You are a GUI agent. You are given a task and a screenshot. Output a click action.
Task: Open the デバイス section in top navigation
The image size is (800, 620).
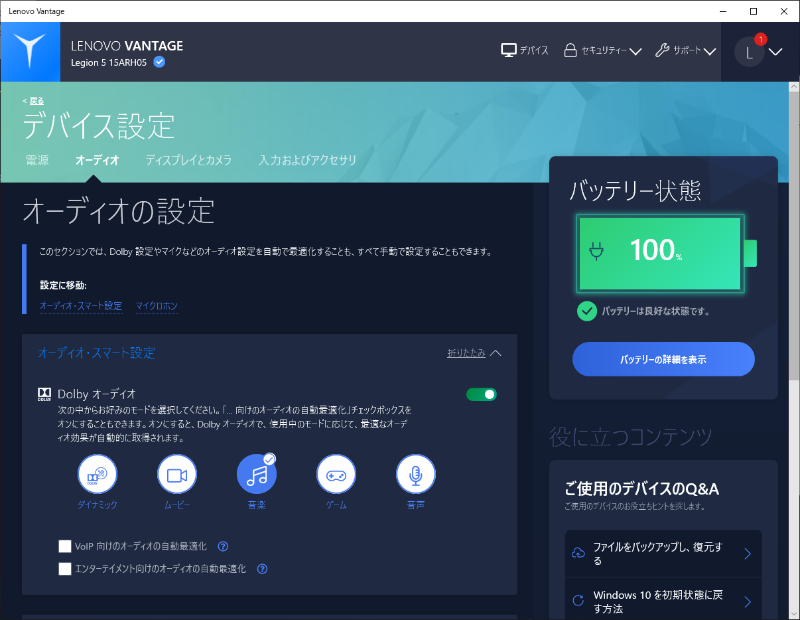pyautogui.click(x=524, y=48)
